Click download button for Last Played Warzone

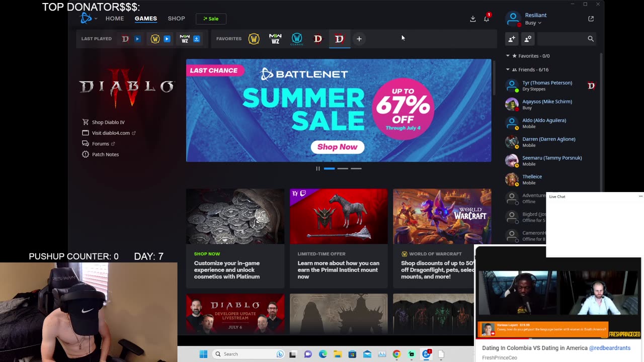[197, 39]
